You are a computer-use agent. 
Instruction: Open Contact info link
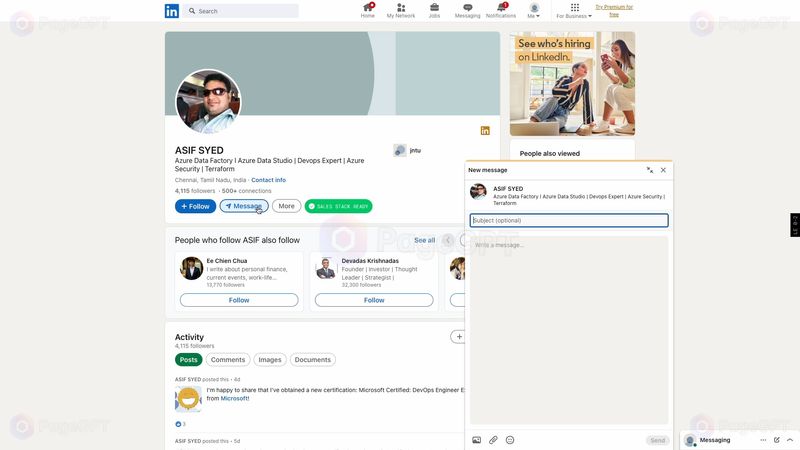click(268, 180)
